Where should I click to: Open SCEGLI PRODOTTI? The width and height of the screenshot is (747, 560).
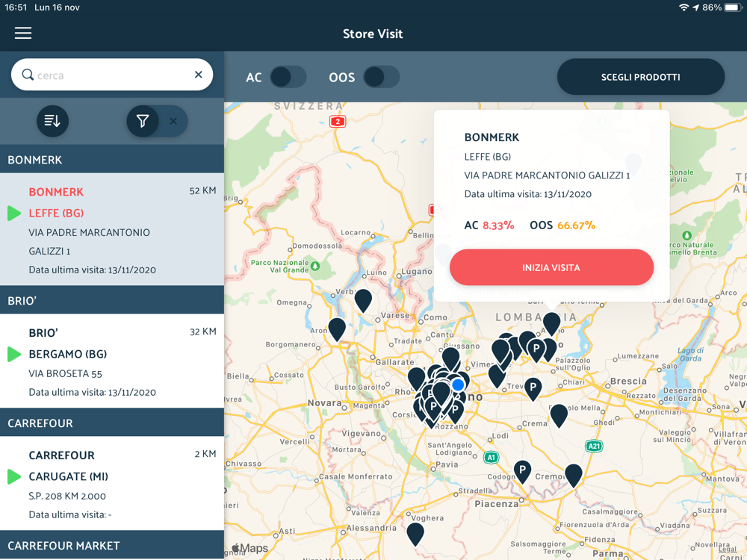click(x=641, y=77)
